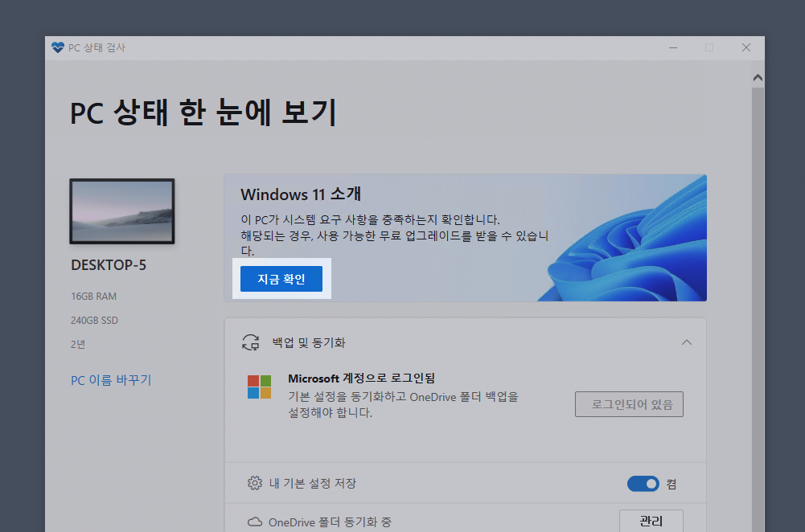
Task: Click the PC 상태 검사 heart icon in the title bar
Action: tap(56, 47)
